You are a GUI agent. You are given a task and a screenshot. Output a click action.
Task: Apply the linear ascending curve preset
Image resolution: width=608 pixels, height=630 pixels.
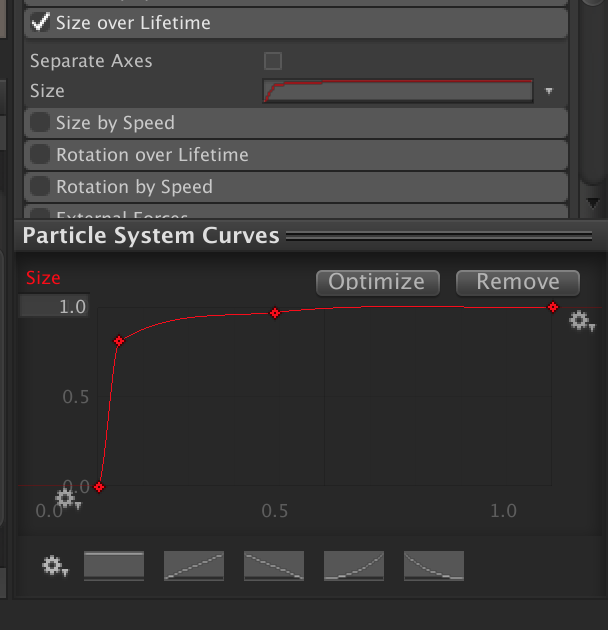194,566
